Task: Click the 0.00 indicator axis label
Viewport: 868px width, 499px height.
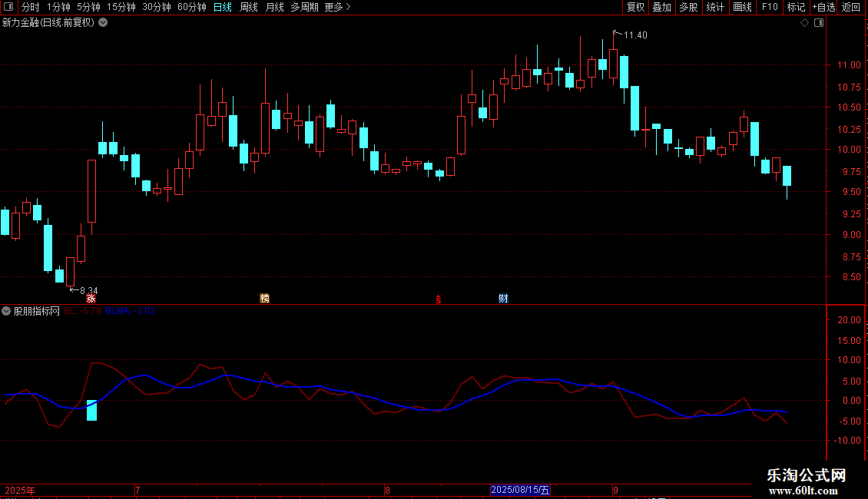Action: pyautogui.click(x=851, y=401)
